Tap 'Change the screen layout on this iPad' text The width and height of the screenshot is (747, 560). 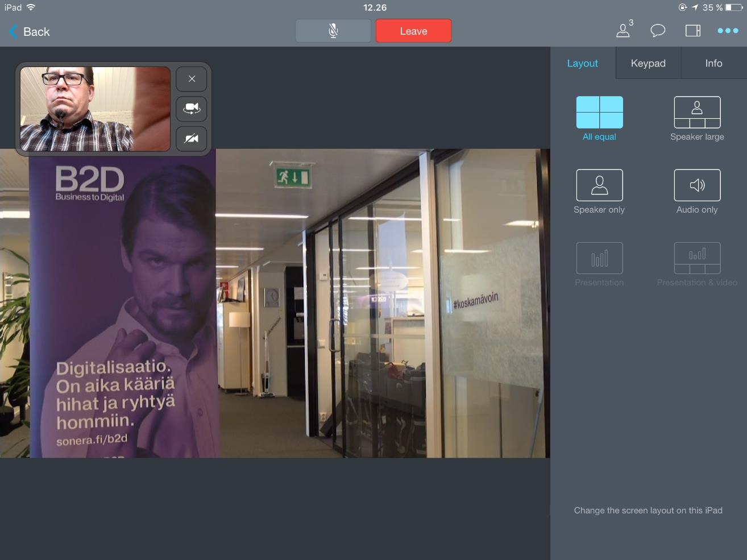click(648, 511)
